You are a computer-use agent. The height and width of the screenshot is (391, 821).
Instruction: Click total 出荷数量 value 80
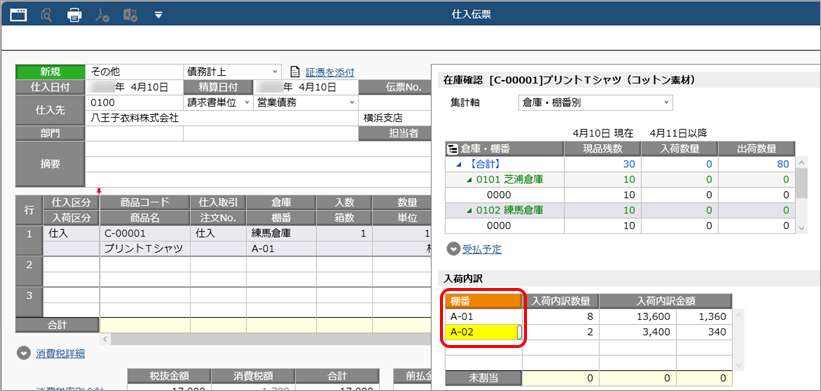(757, 164)
